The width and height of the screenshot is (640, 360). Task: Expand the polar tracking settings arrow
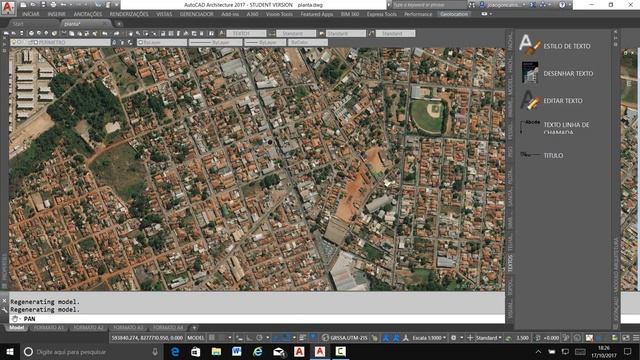click(267, 338)
